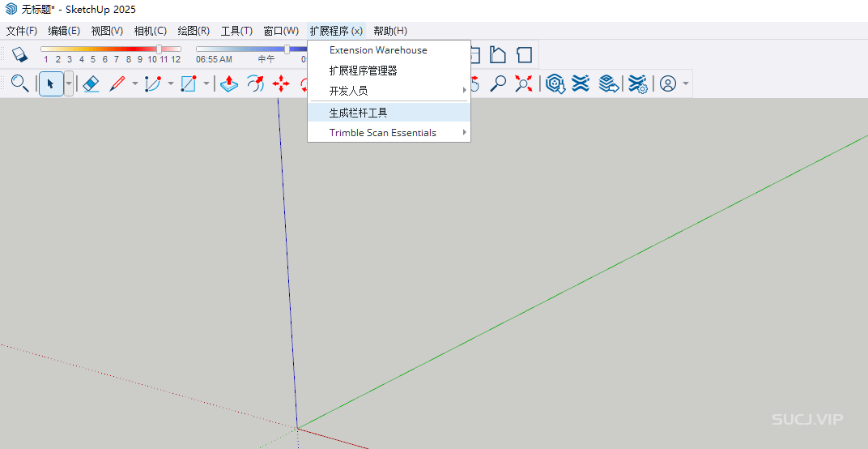Expand the Select tool dropdown arrow

point(69,83)
